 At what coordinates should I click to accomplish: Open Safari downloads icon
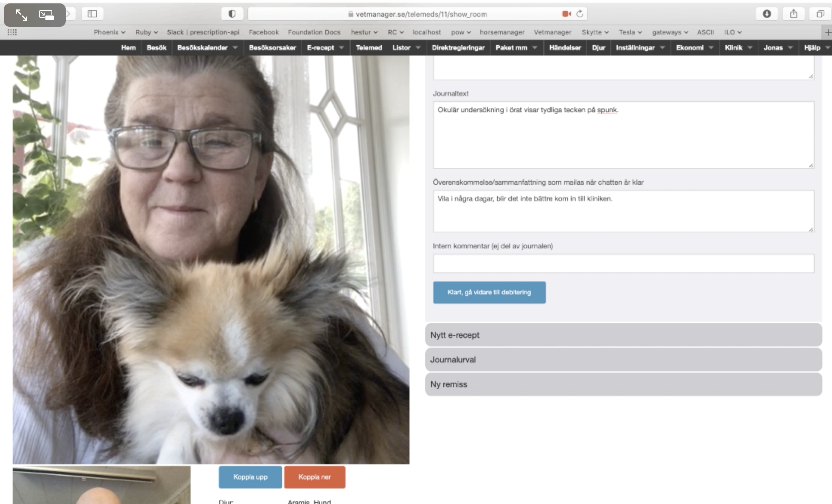click(767, 14)
